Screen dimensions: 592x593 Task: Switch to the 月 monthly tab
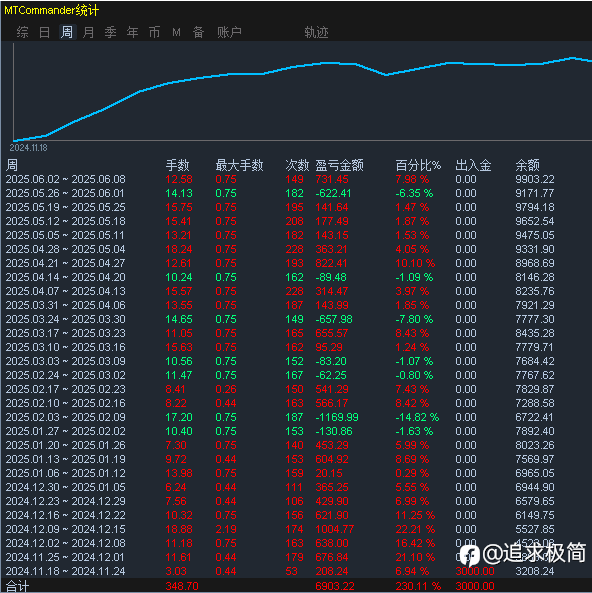89,32
